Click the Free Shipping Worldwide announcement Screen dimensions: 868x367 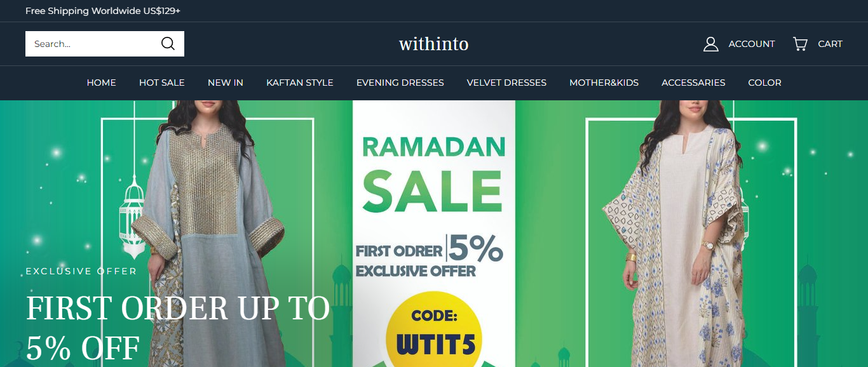click(103, 11)
